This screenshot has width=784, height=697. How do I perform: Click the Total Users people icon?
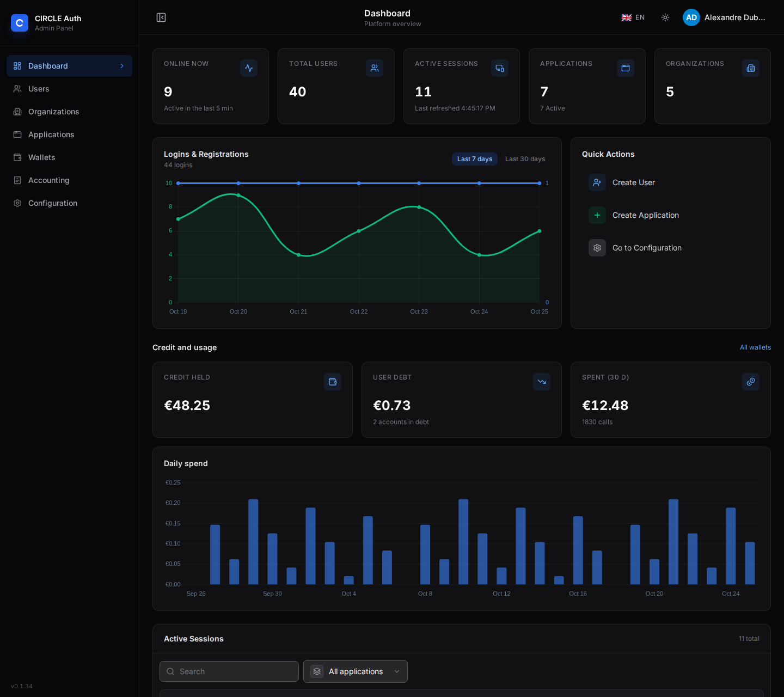click(x=375, y=68)
